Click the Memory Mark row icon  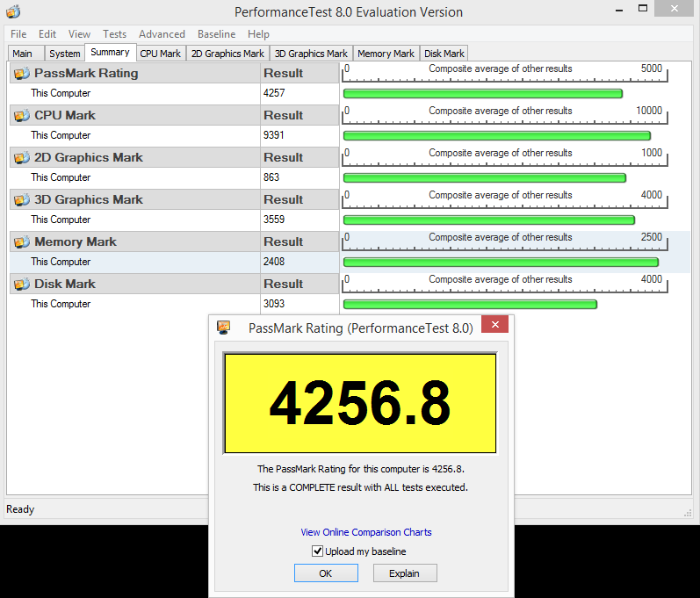[x=21, y=241]
